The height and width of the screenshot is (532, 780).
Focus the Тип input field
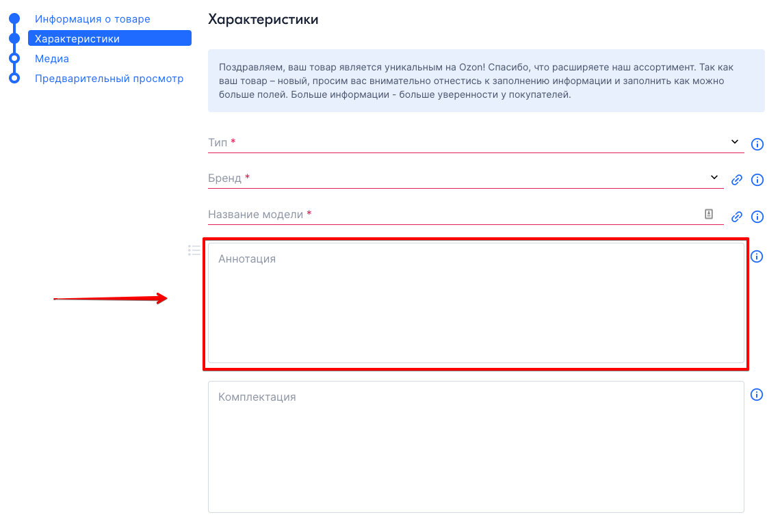pos(476,143)
